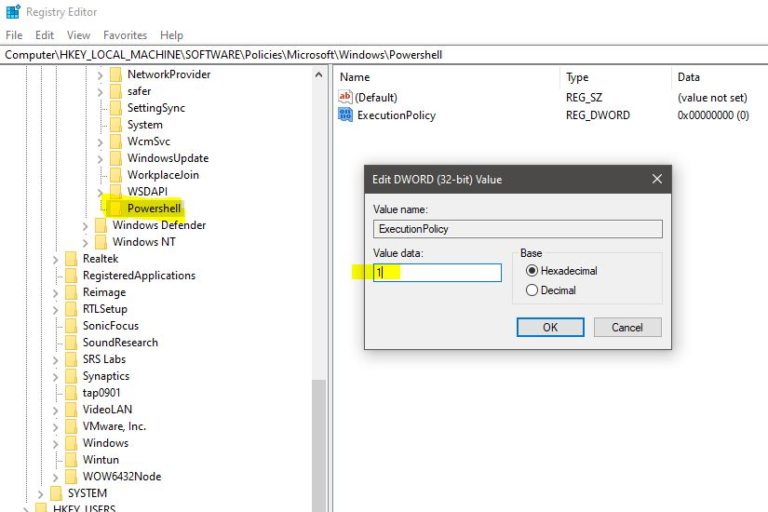Click the SonicFocus folder icon
This screenshot has width=768, height=512.
coord(71,326)
